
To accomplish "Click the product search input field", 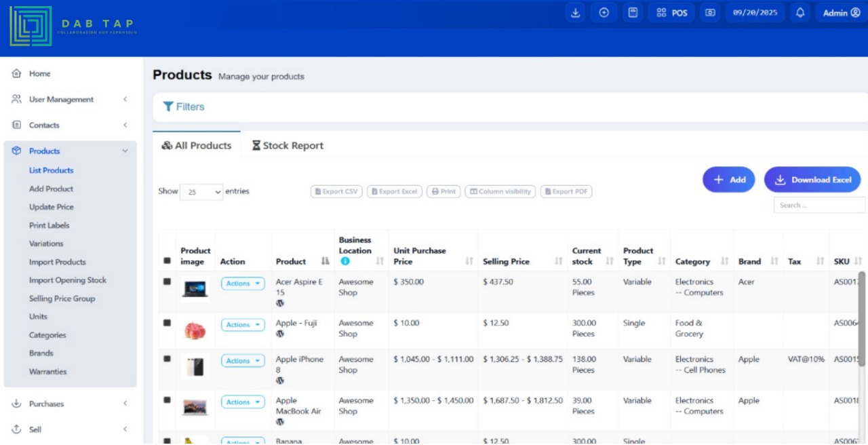I will tap(819, 205).
